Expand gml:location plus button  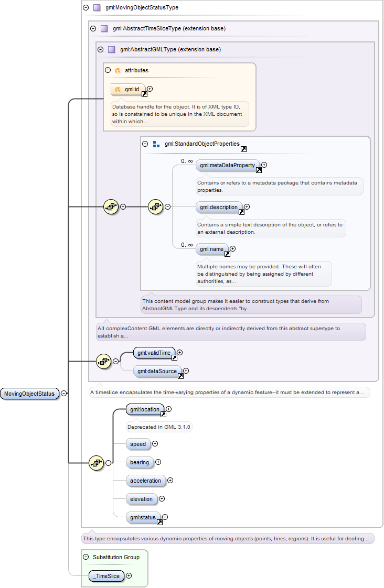tap(169, 409)
